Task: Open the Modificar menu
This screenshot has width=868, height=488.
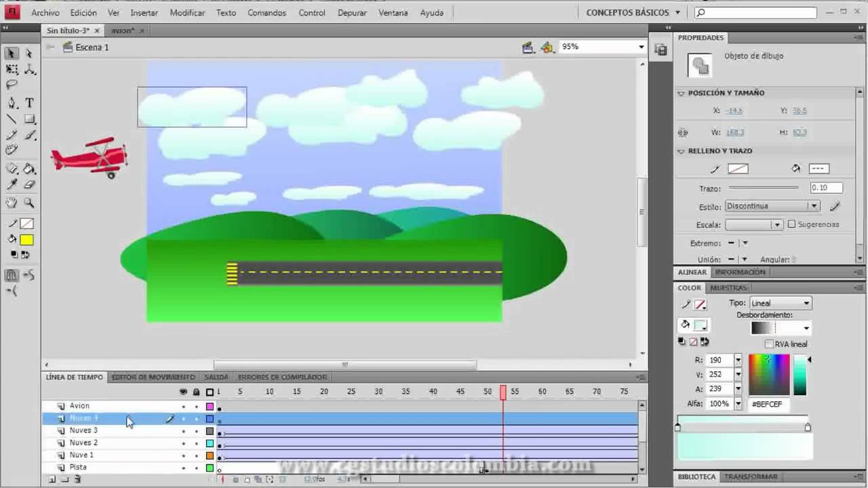Action: pos(187,13)
